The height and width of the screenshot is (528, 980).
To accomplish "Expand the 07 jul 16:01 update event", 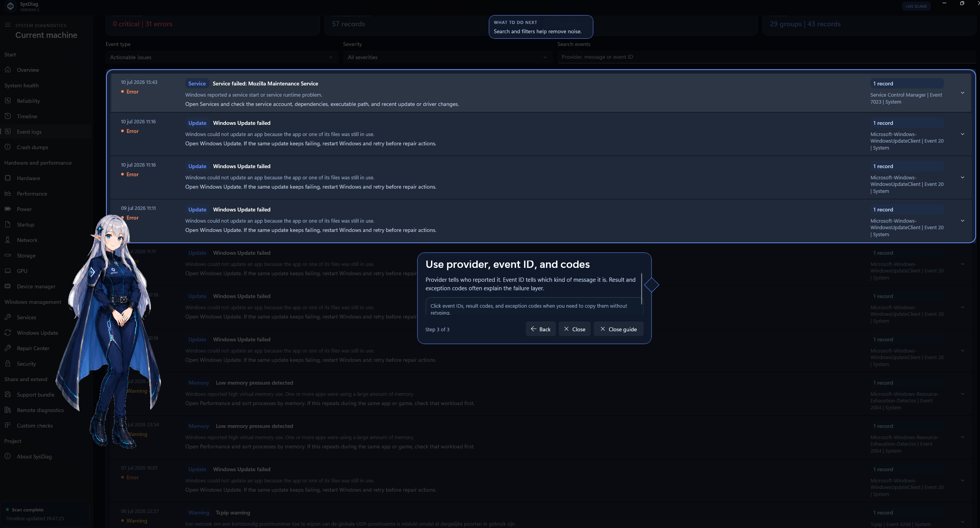I will pos(963,480).
